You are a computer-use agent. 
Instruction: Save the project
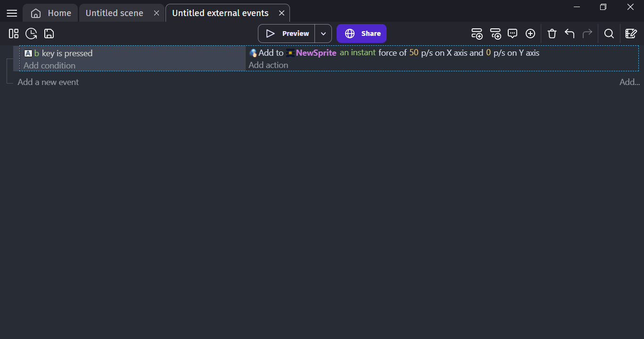[x=49, y=34]
